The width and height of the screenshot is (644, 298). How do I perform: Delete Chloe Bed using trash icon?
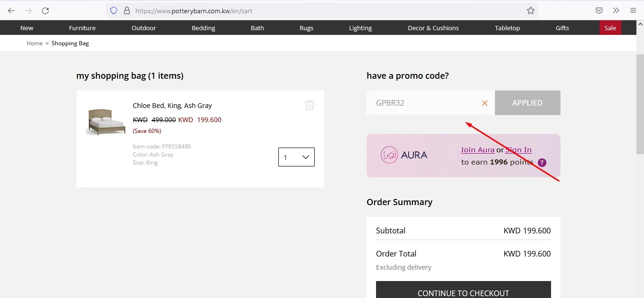click(309, 105)
